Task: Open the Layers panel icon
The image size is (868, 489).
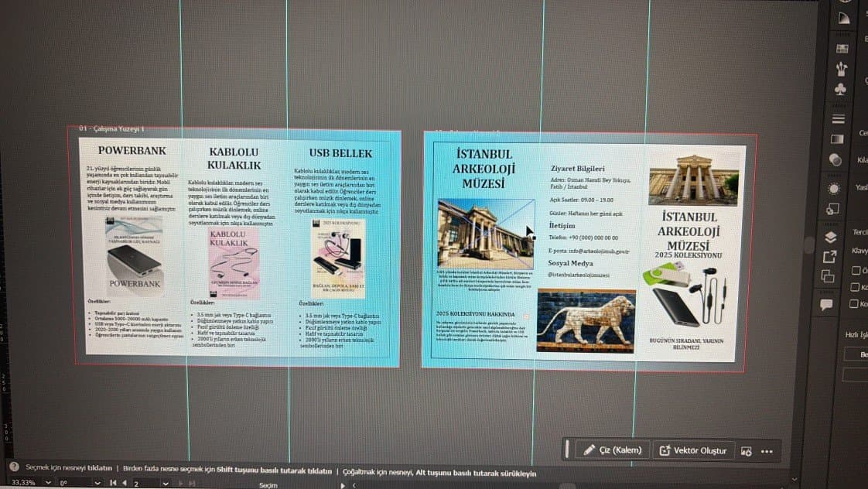Action: [830, 237]
